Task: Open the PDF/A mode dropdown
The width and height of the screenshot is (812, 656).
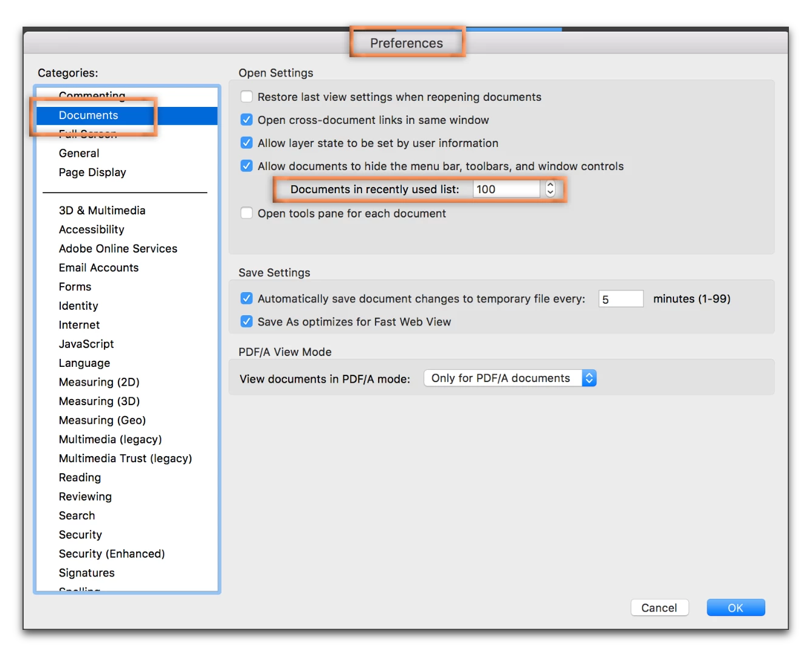Action: pos(510,378)
